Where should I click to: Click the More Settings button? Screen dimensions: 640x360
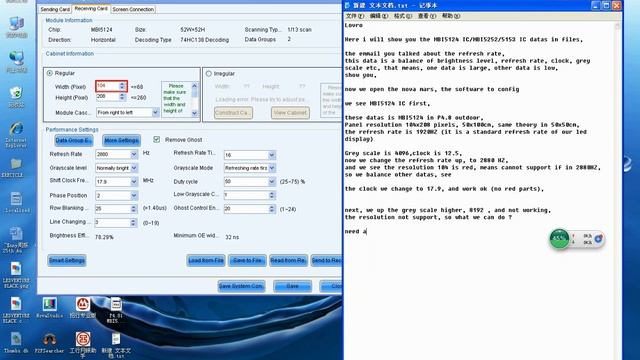coord(121,140)
